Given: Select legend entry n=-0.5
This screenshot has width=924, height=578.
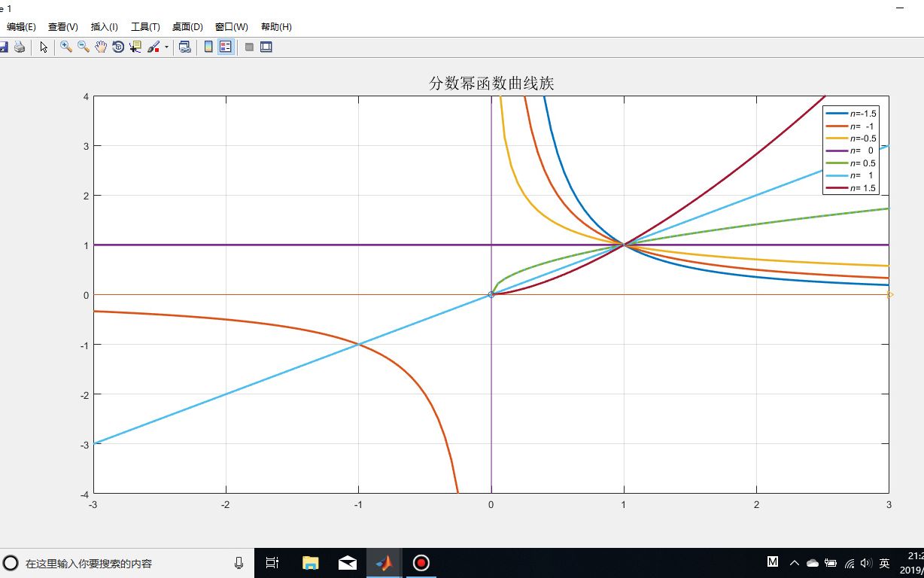Looking at the screenshot, I should [x=851, y=138].
